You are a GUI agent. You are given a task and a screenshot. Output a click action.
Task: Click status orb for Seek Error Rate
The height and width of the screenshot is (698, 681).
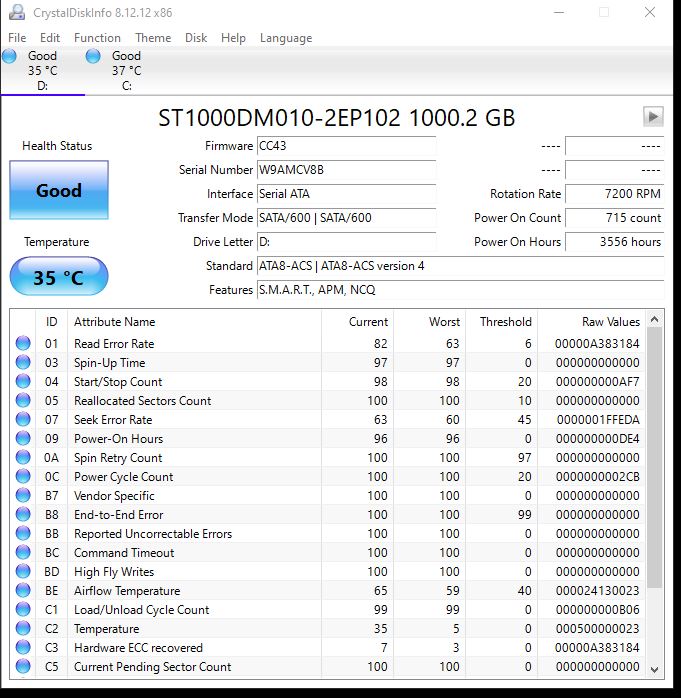23,419
